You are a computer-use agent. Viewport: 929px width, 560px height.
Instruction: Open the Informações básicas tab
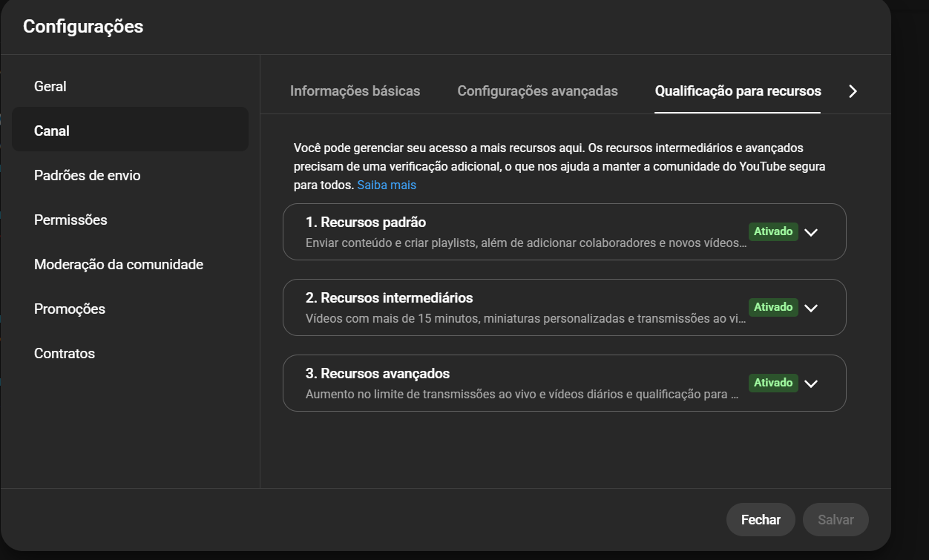click(355, 91)
